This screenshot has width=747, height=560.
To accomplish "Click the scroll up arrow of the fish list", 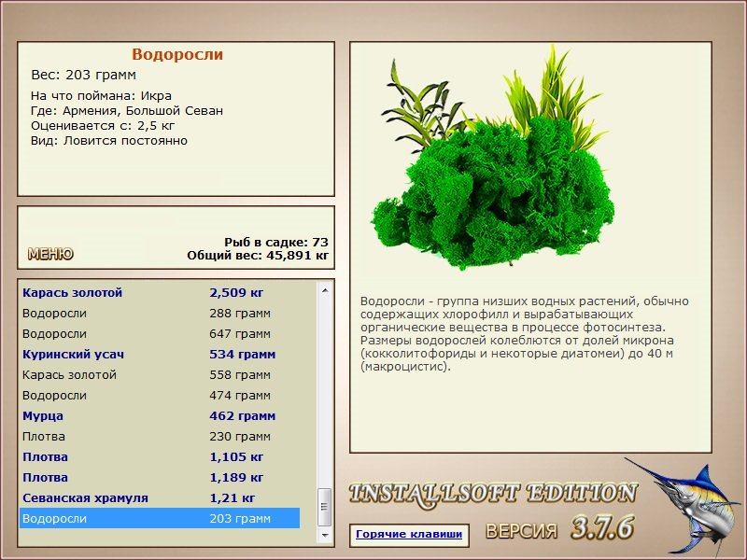I will click(325, 290).
